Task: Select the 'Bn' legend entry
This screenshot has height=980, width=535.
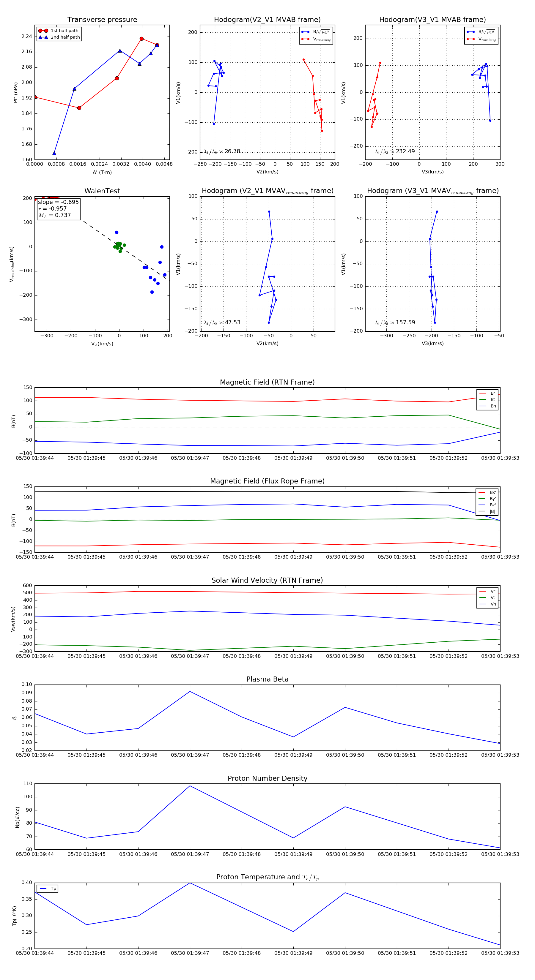Action: point(487,406)
